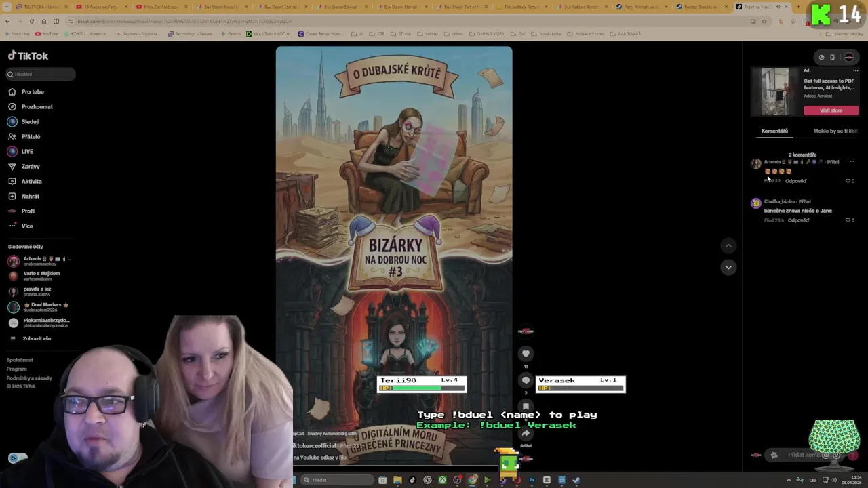Click the browser reload button
Viewport: 868px width, 488px height.
[x=31, y=21]
